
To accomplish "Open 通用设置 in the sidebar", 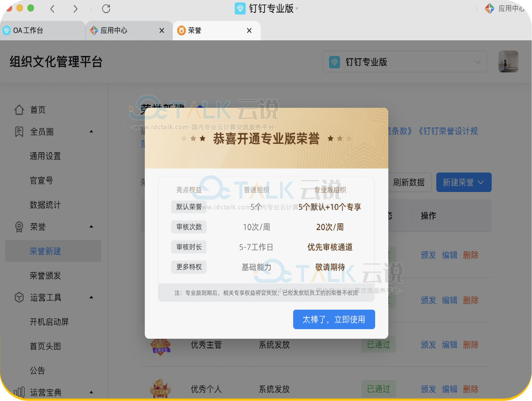I will tap(45, 156).
